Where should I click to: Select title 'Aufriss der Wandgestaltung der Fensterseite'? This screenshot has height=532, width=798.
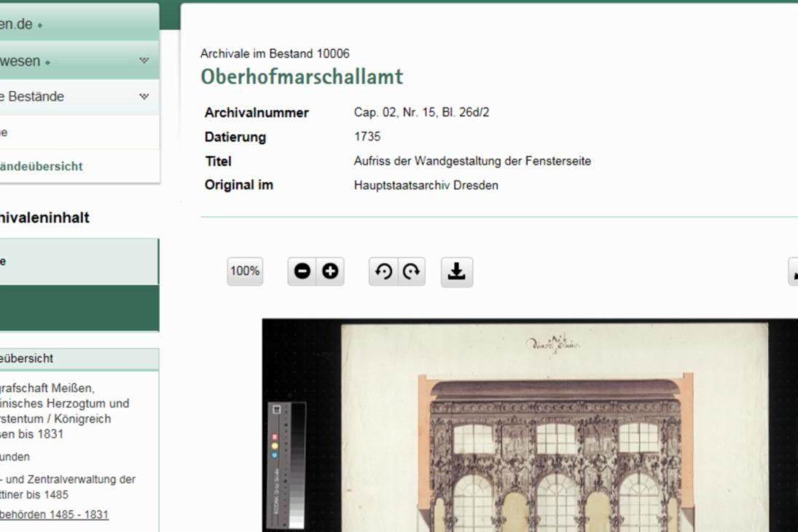coord(472,161)
